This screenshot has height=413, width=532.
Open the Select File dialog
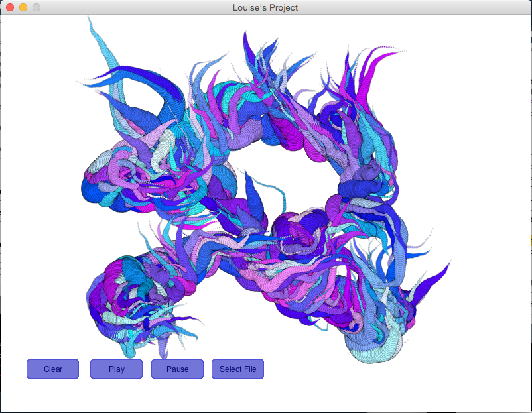(238, 369)
